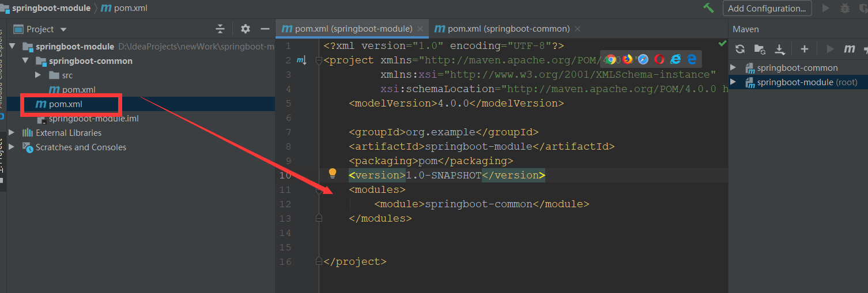This screenshot has height=293, width=868.
Task: Add Maven project with plus icon
Action: click(x=805, y=49)
